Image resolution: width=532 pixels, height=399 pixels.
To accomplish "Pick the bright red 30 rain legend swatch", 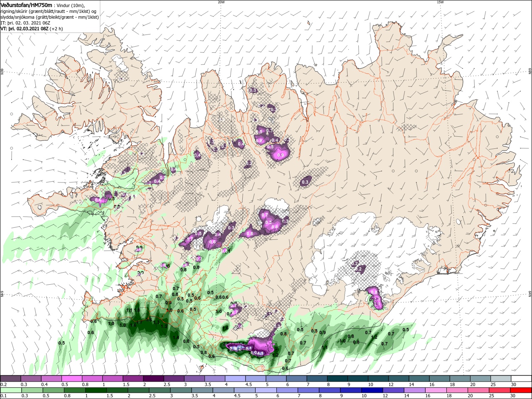I will [x=521, y=390].
